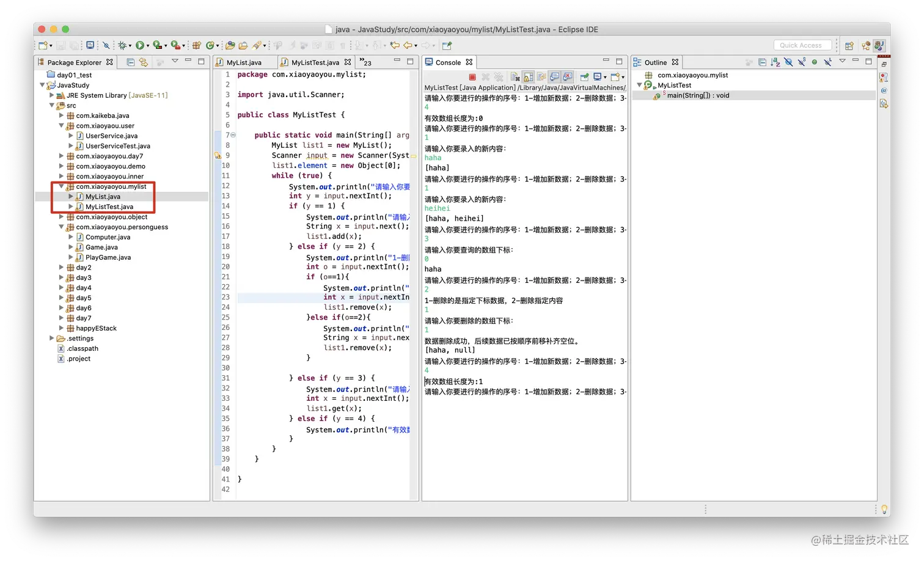Viewport: 924px width, 561px height.
Task: Click the Last Edit Location icon
Action: tap(395, 45)
